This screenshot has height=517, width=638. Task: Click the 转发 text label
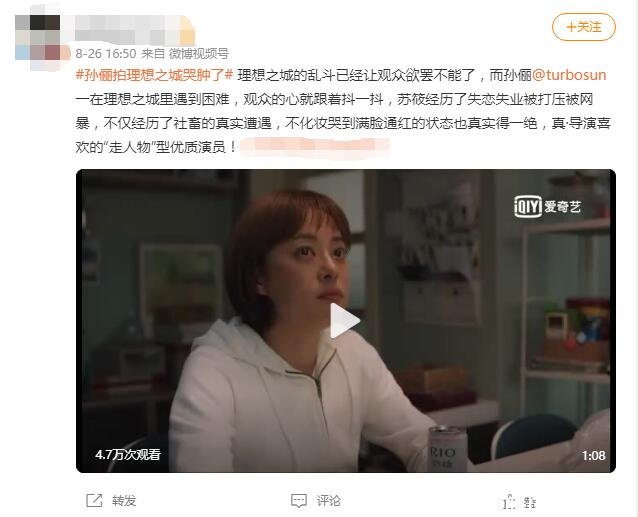tap(124, 501)
